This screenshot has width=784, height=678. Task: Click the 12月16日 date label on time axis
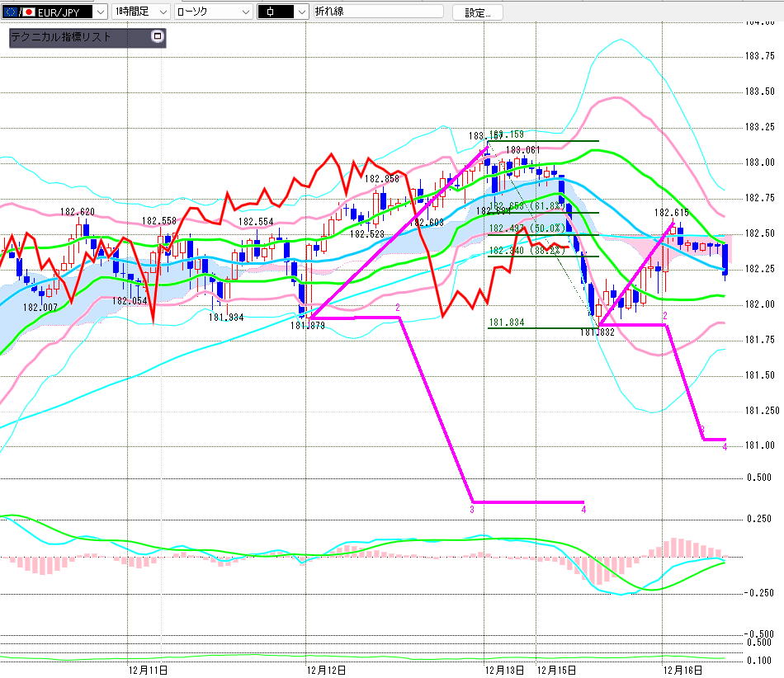[685, 669]
